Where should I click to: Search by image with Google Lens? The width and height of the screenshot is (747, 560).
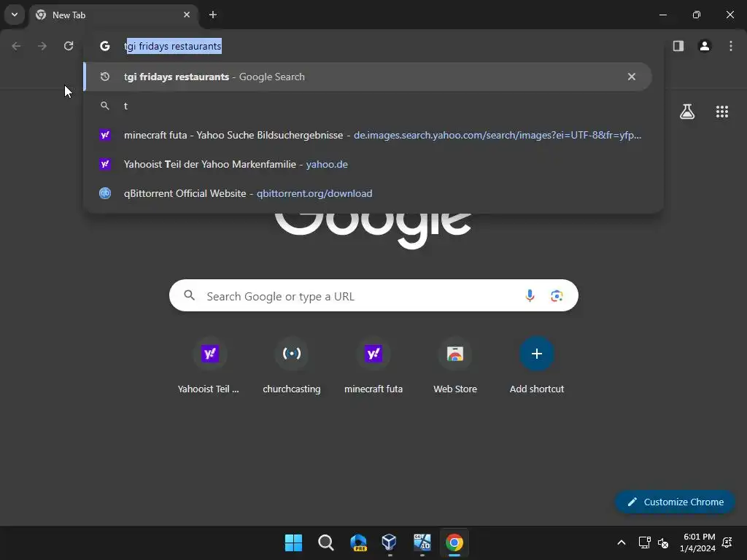click(x=557, y=296)
